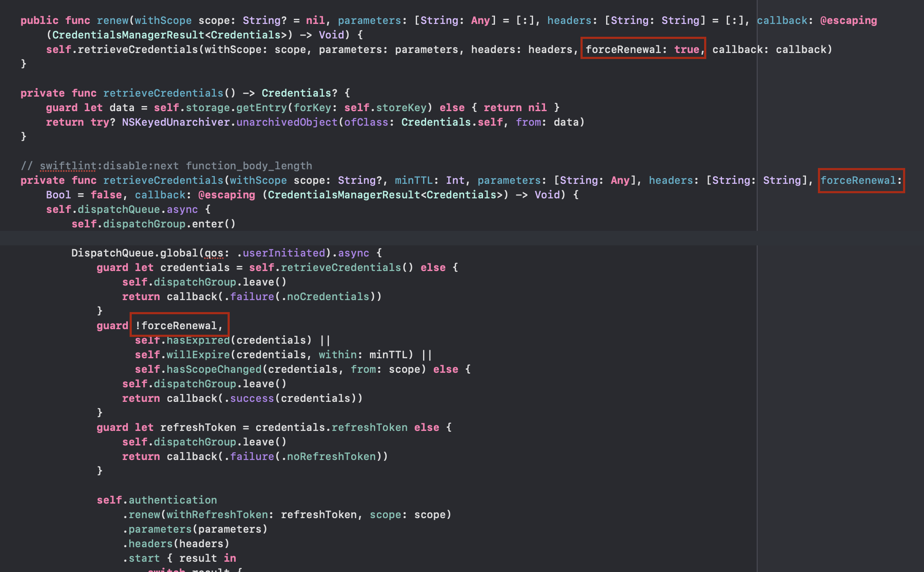Click 'hasScopeChanged' method call

tap(214, 369)
